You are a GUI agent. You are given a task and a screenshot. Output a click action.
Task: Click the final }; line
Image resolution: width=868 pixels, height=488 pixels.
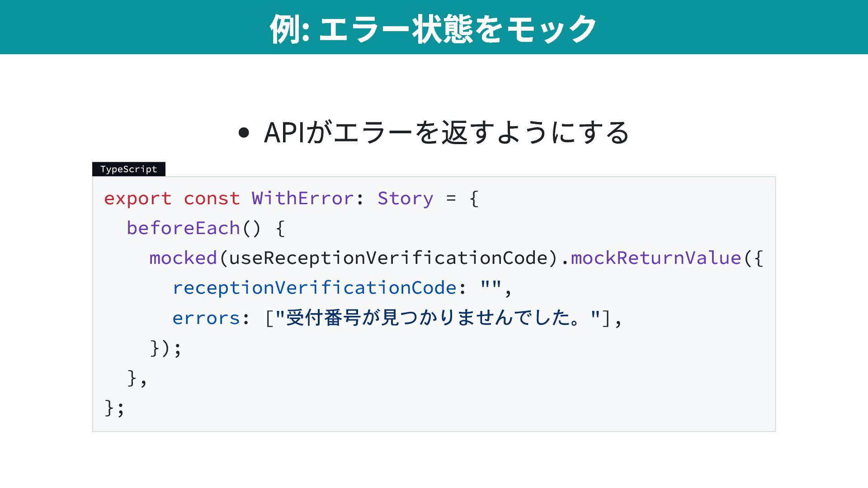(114, 408)
